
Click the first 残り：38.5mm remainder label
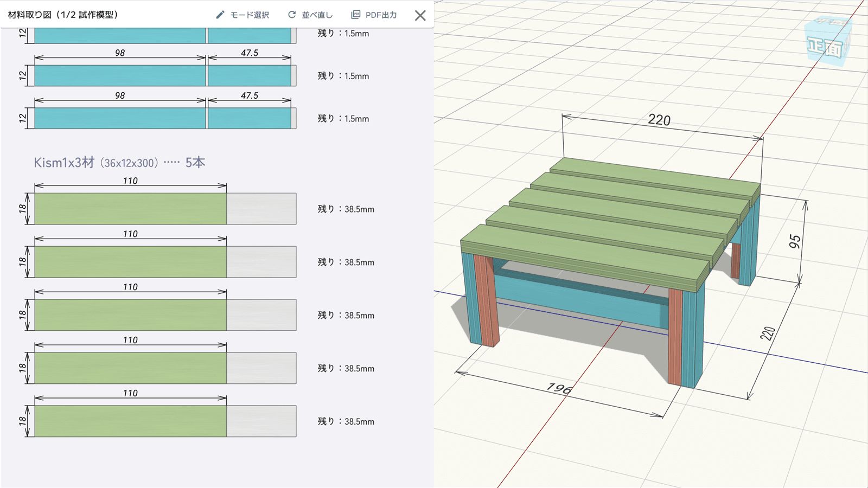click(x=346, y=209)
